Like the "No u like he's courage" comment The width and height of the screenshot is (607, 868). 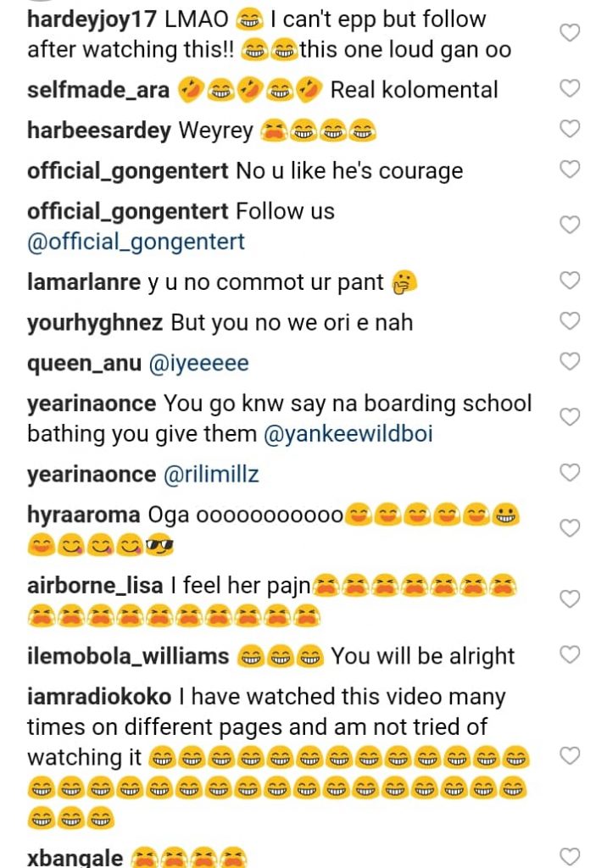[x=571, y=170]
